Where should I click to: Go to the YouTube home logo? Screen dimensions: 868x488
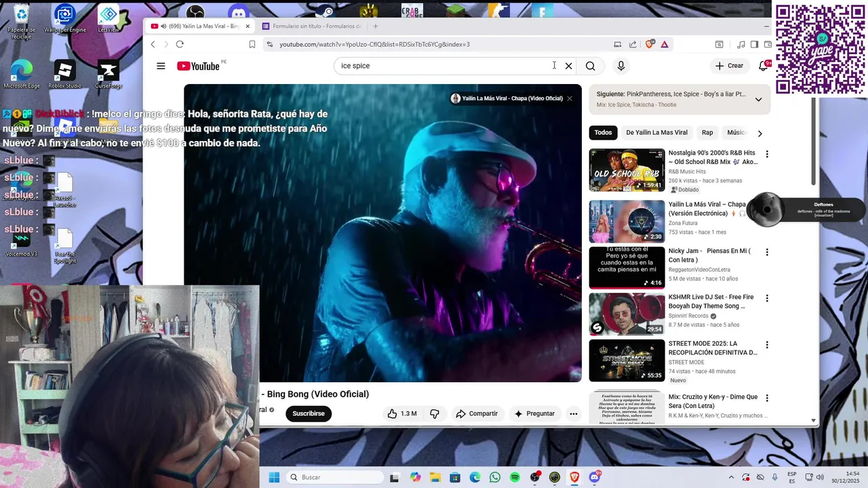coord(198,66)
